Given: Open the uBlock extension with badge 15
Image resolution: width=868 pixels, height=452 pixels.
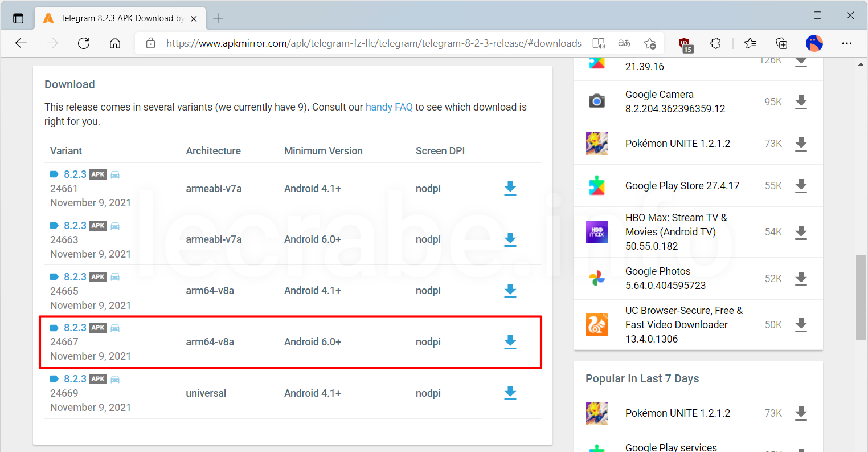Looking at the screenshot, I should [685, 44].
